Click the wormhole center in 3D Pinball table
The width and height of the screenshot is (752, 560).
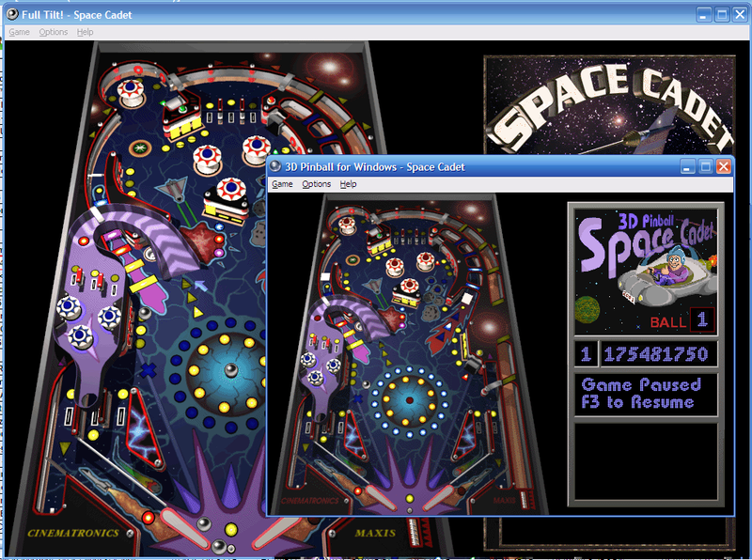(409, 400)
